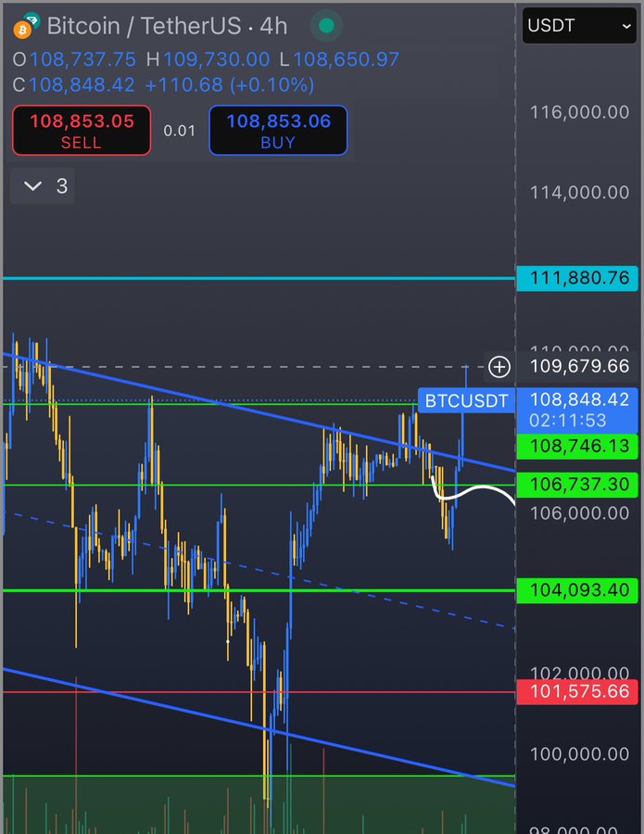Viewport: 644px width, 834px height.
Task: Click the 114,000.00 price axis label
Action: pyautogui.click(x=579, y=193)
